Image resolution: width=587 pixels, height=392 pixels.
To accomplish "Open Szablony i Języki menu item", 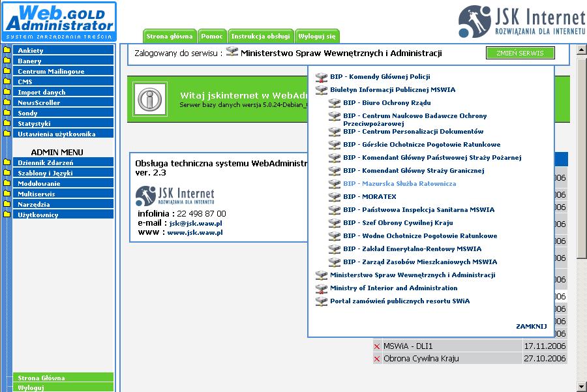I will click(x=63, y=173).
